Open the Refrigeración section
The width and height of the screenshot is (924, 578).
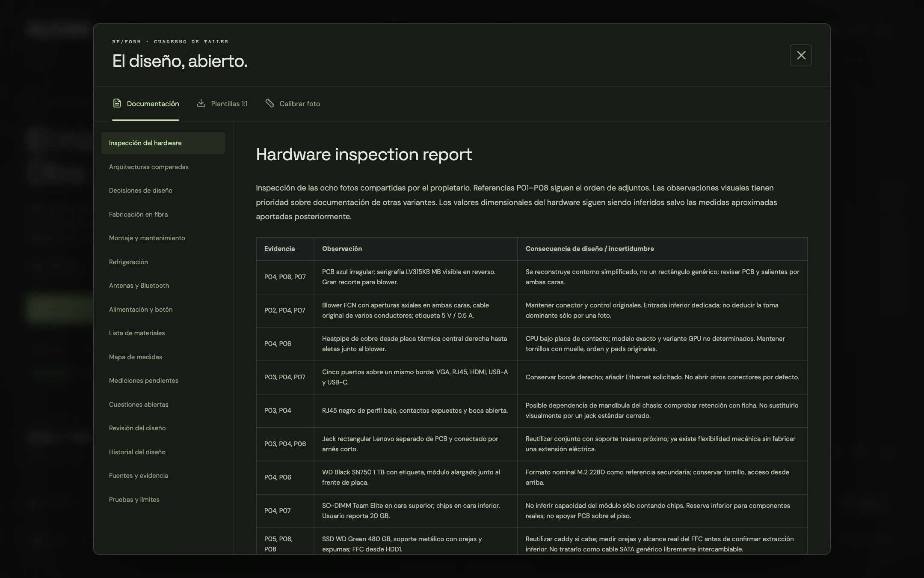[163, 262]
